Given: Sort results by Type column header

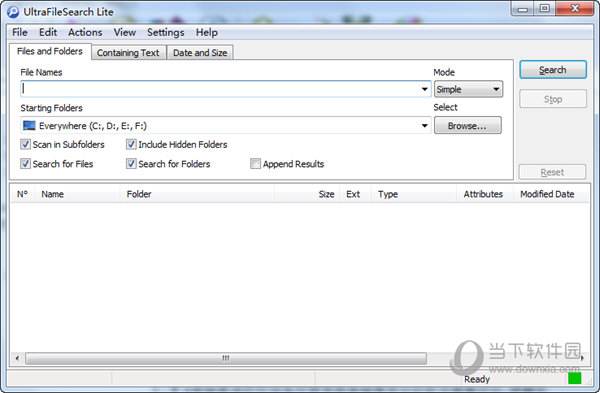Looking at the screenshot, I should coord(414,194).
